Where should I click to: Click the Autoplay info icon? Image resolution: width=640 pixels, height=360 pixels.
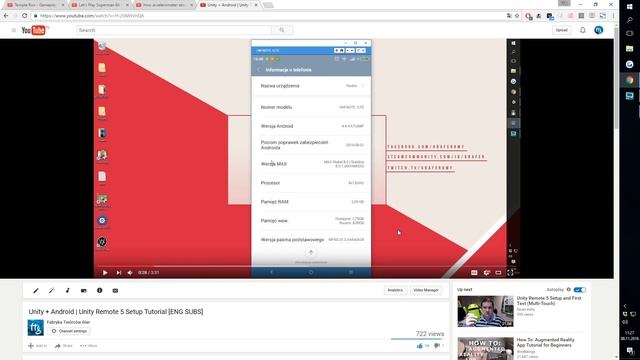point(569,290)
